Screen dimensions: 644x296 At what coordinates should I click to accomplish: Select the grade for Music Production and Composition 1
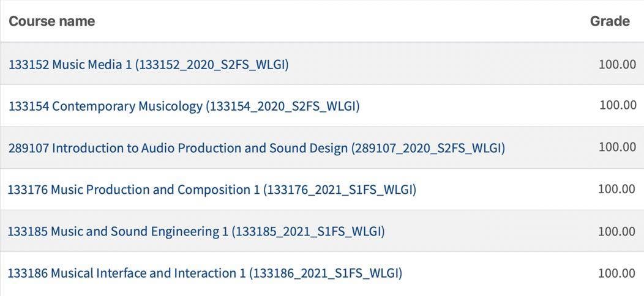click(x=617, y=189)
